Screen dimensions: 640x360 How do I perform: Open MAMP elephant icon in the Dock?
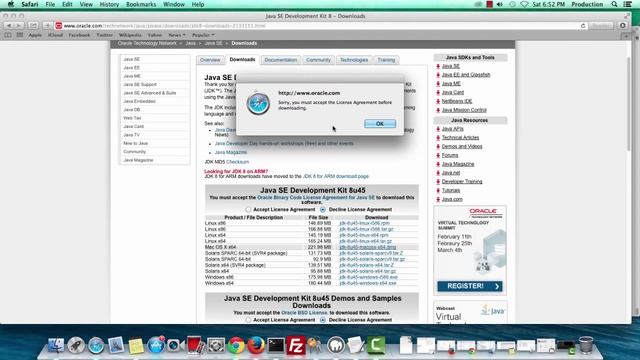(x=336, y=345)
